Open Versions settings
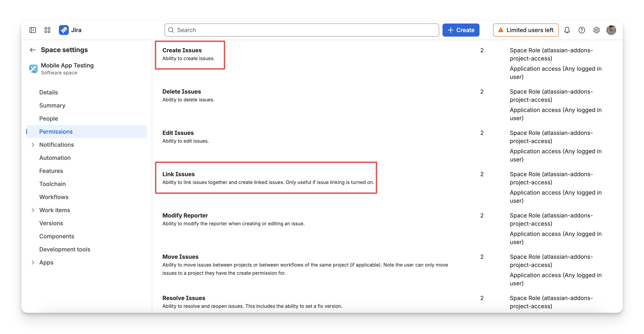644x334 pixels. point(51,223)
